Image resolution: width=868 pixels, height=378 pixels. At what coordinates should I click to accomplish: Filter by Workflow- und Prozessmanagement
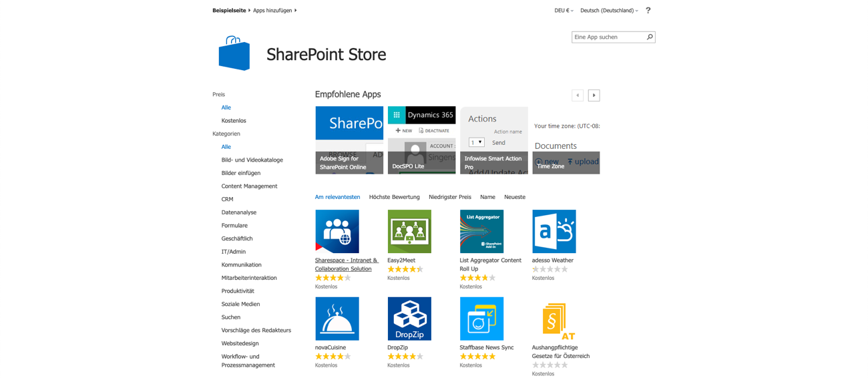pos(248,361)
